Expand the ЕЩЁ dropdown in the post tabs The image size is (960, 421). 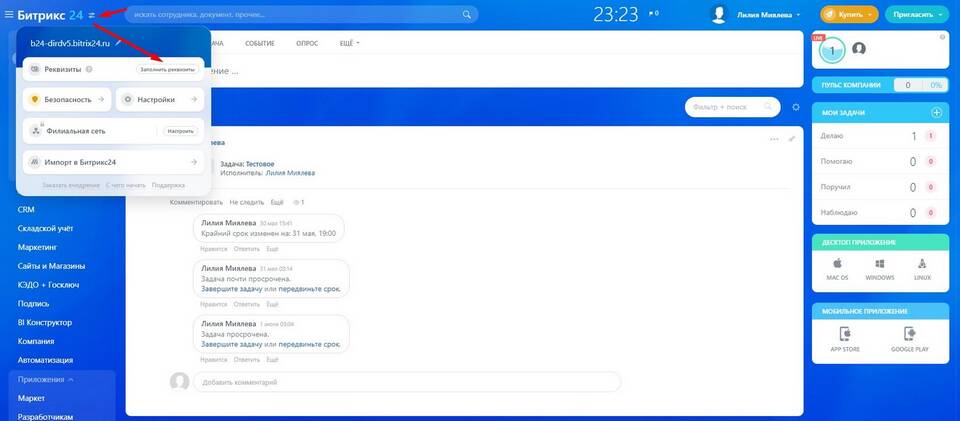(350, 43)
